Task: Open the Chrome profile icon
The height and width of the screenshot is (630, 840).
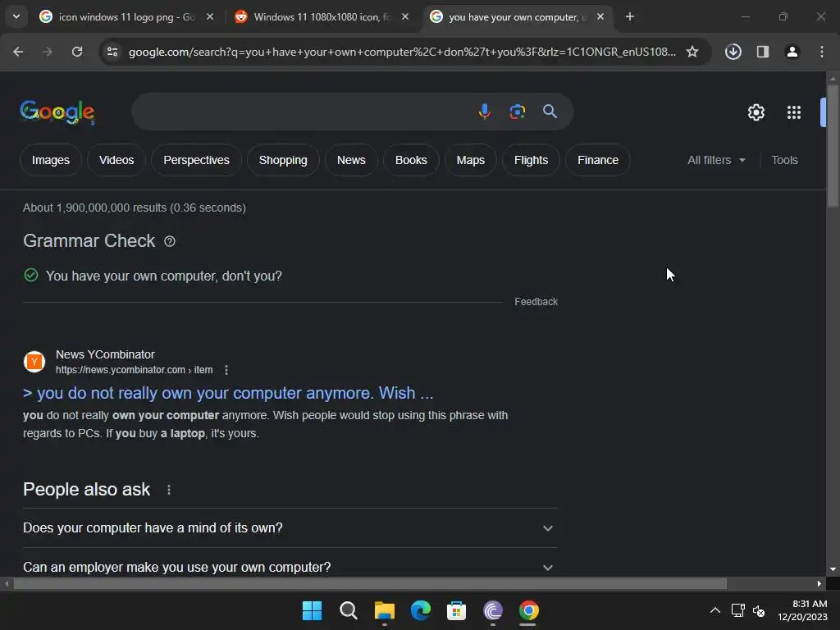Action: pyautogui.click(x=792, y=52)
